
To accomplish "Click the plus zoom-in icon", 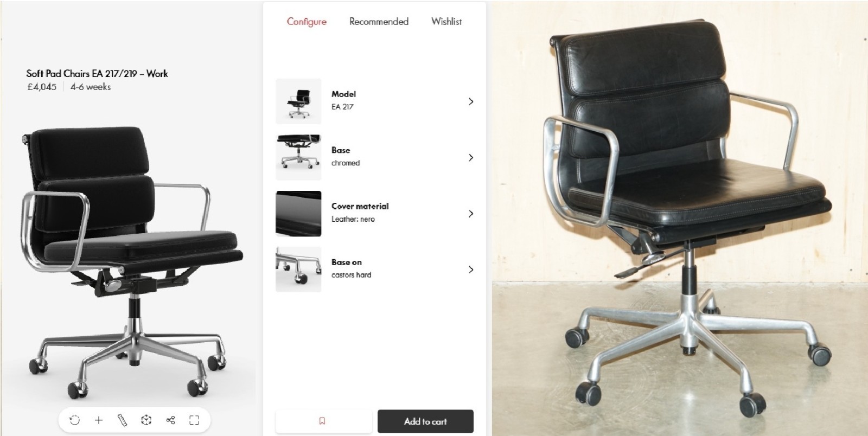I will click(99, 420).
